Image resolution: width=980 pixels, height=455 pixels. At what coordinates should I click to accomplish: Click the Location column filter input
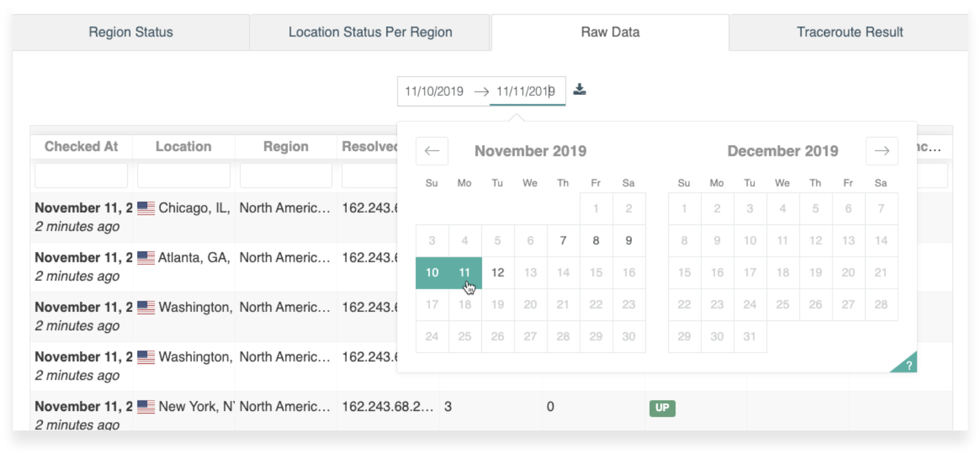click(184, 176)
